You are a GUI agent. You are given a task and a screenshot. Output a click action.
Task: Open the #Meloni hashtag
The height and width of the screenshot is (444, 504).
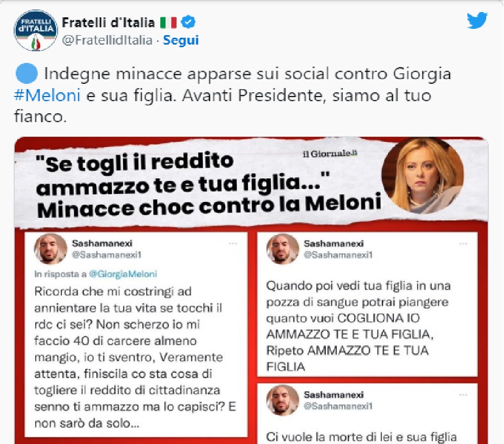pos(47,95)
